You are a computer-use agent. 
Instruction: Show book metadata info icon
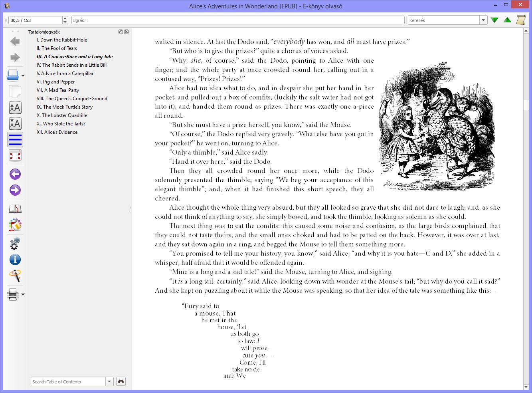(15, 260)
